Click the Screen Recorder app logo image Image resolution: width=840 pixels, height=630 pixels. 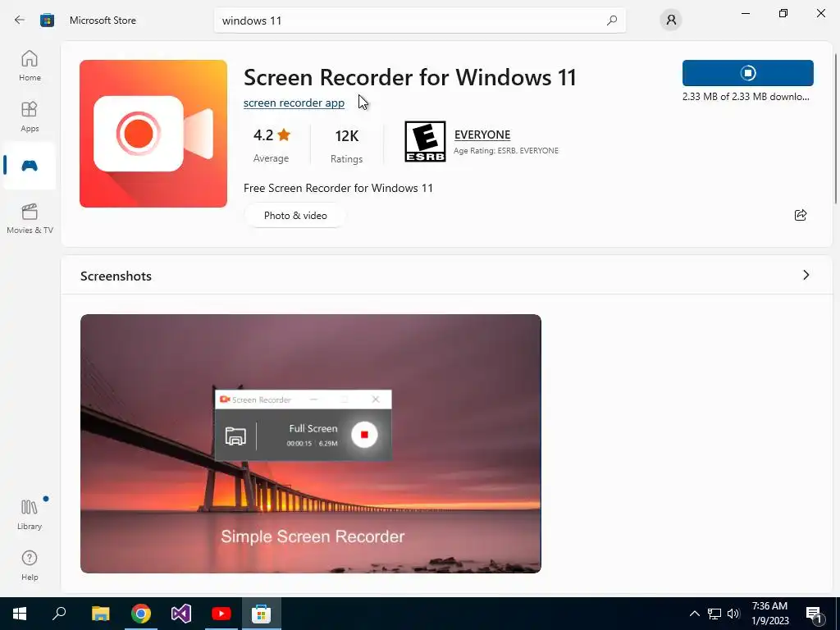[x=153, y=134]
